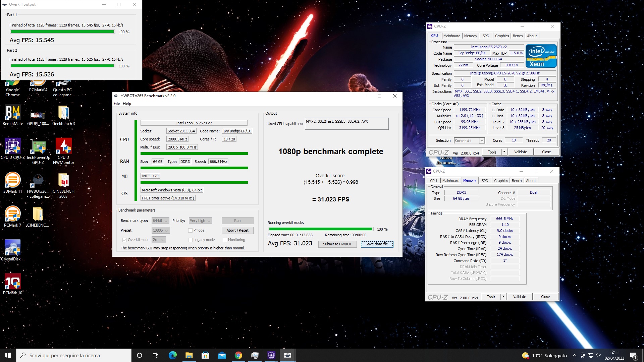
Task: Launch CrystalDiskInfo desktop shortcut
Action: (x=13, y=250)
